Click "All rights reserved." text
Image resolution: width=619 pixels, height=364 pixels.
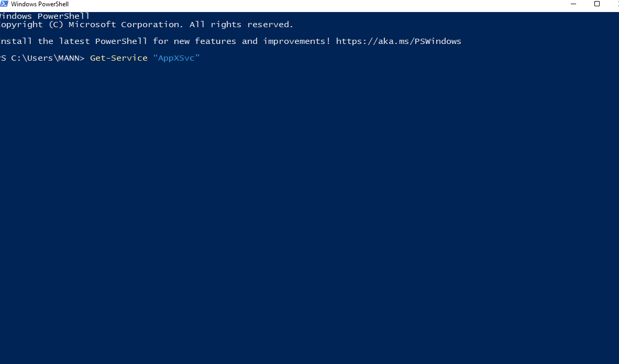pyautogui.click(x=241, y=25)
